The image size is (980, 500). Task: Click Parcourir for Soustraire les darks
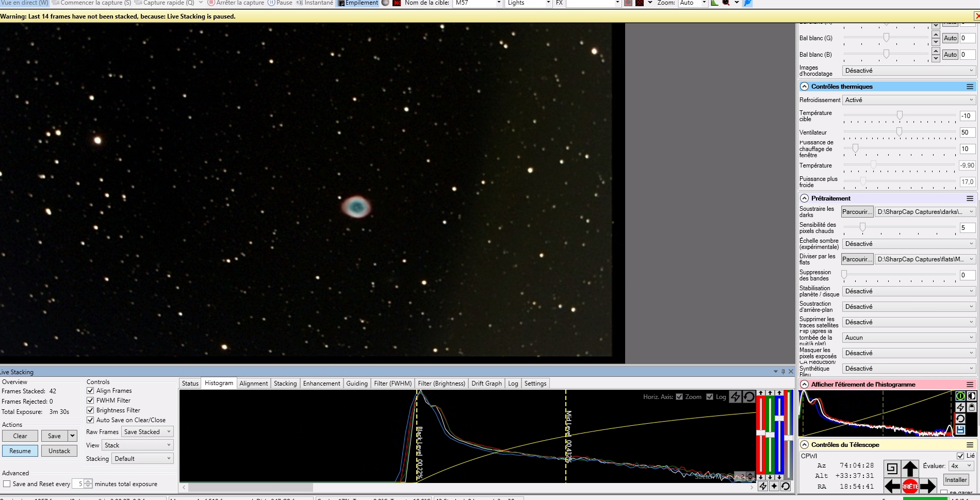(x=857, y=212)
